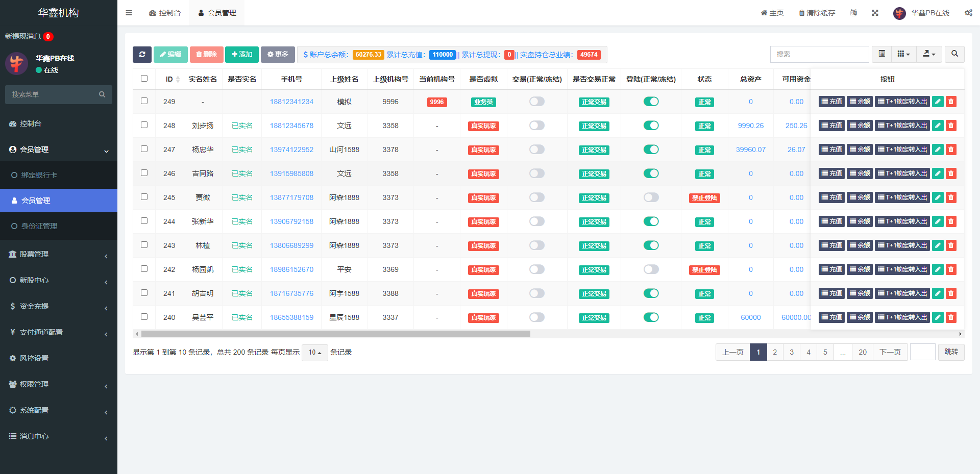The width and height of the screenshot is (980, 474).
Task: Open the settings gears icon at top right
Action: [968, 13]
